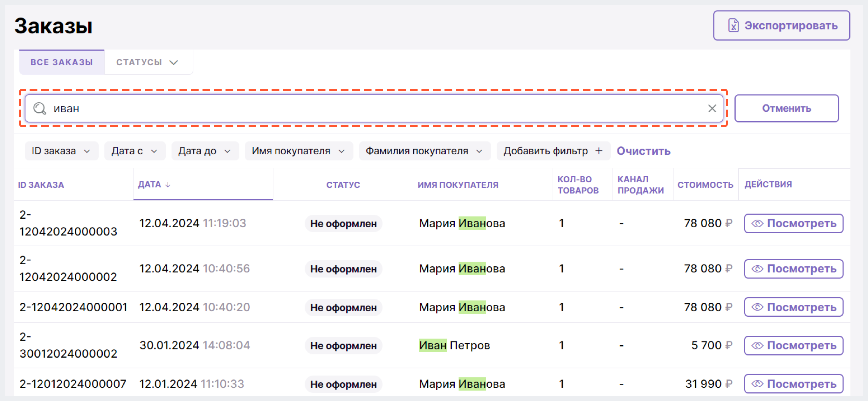Click buyer name Иван Петров
This screenshot has height=401, width=868.
[x=454, y=345]
